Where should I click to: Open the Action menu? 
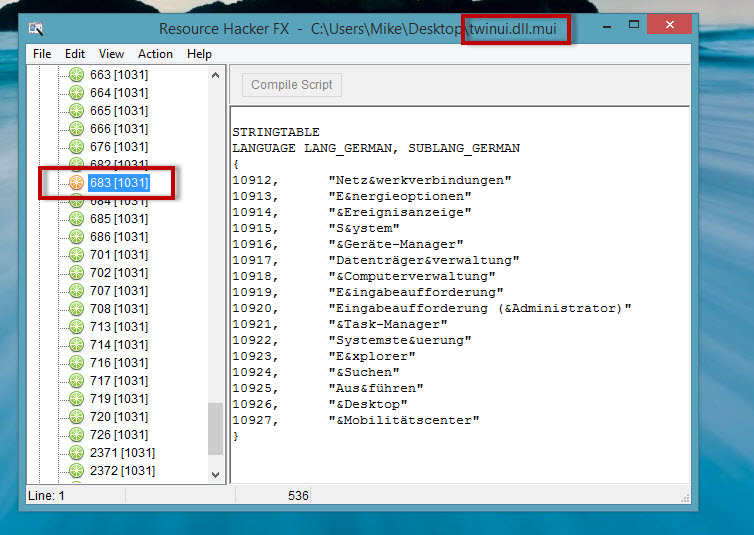click(x=155, y=54)
